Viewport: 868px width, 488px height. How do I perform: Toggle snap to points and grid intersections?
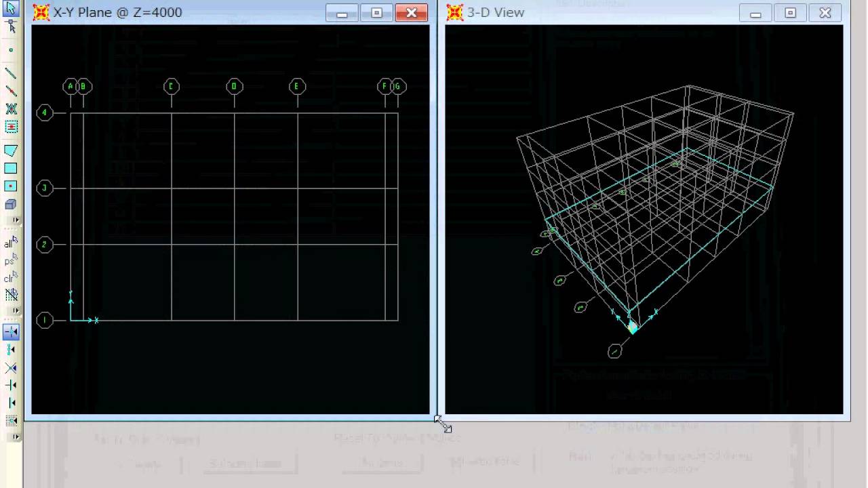tap(11, 332)
